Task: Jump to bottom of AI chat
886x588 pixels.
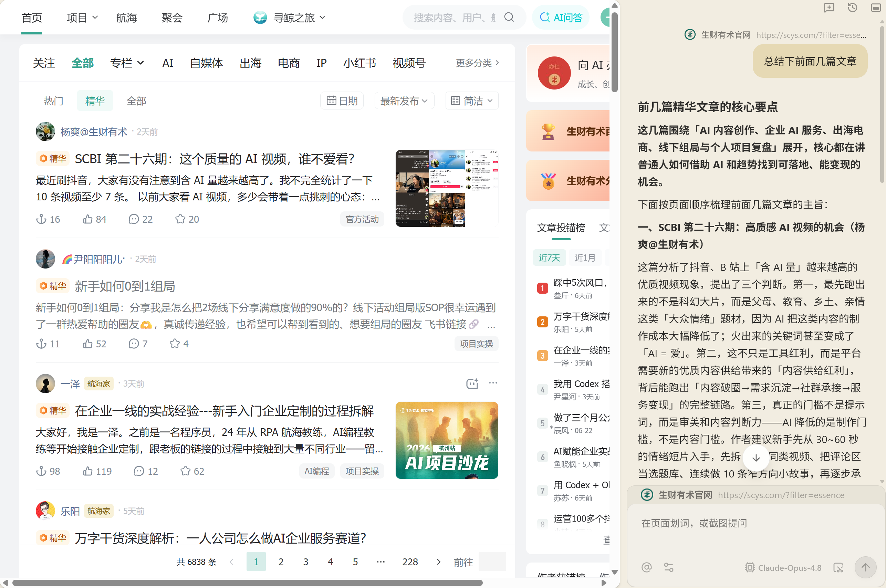Action: pyautogui.click(x=756, y=457)
